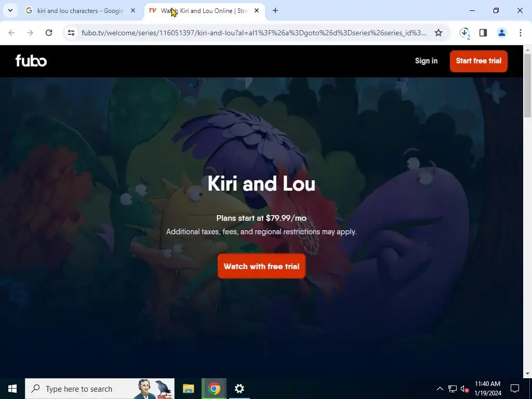Click the page vertical scrollbar thumb

[528, 86]
